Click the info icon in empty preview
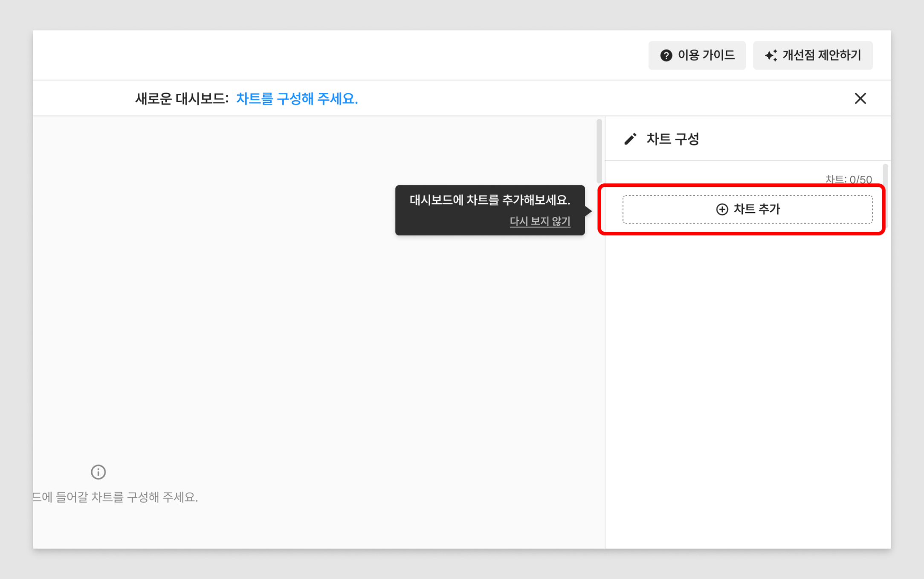 point(98,472)
